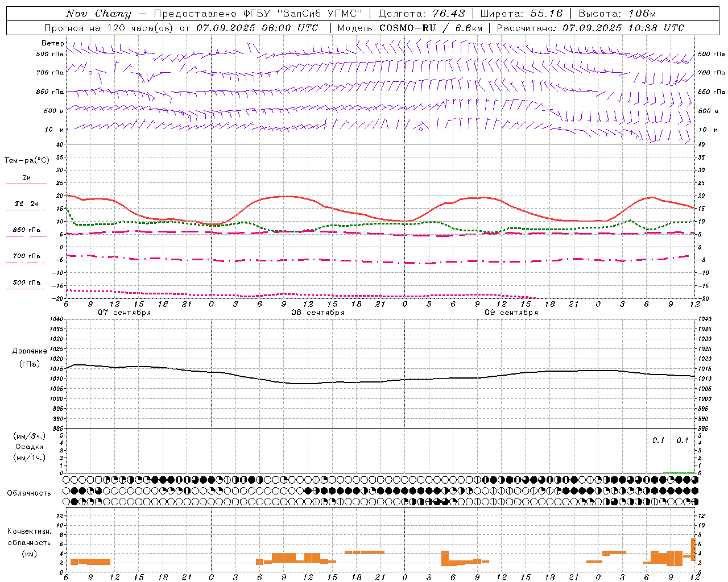The width and height of the screenshot is (728, 582).
Task: Click the date label '09 сентября'
Action: [x=511, y=313]
